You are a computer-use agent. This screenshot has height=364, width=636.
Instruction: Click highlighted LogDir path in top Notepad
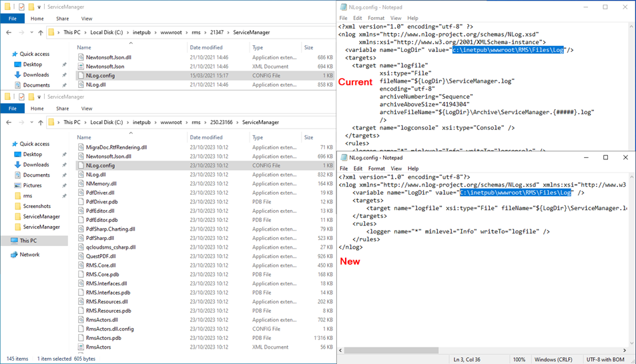(508, 50)
